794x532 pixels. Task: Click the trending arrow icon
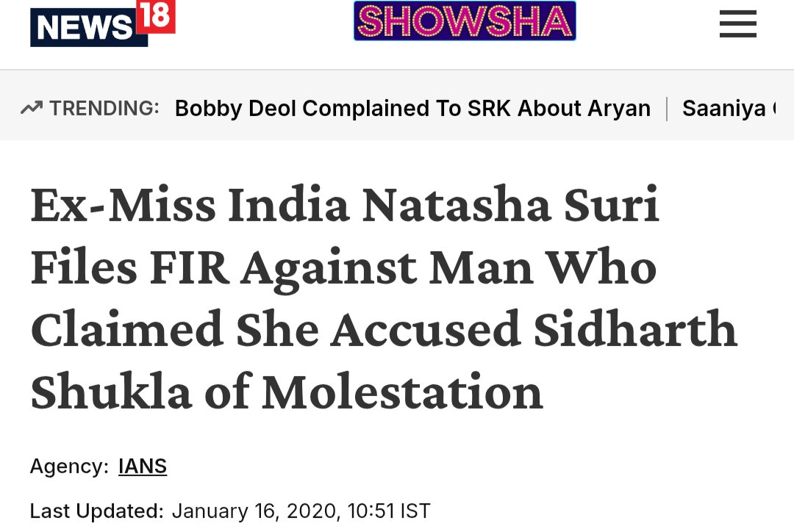coord(32,109)
